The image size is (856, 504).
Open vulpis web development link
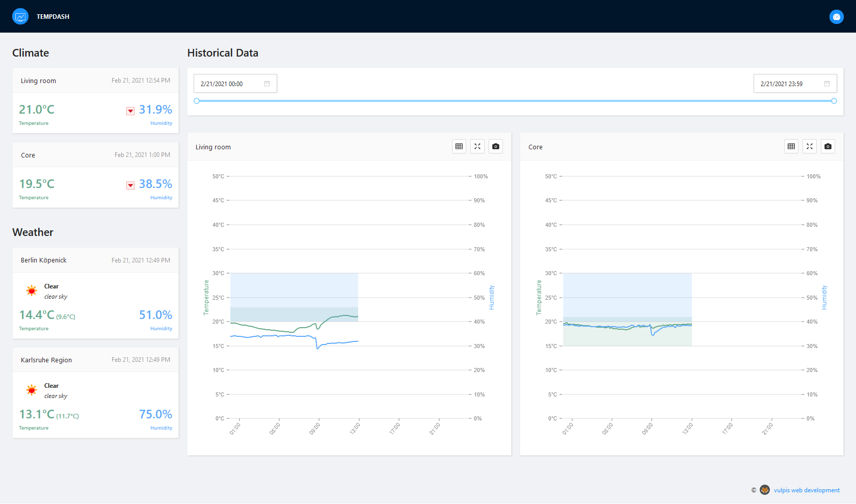coord(807,490)
